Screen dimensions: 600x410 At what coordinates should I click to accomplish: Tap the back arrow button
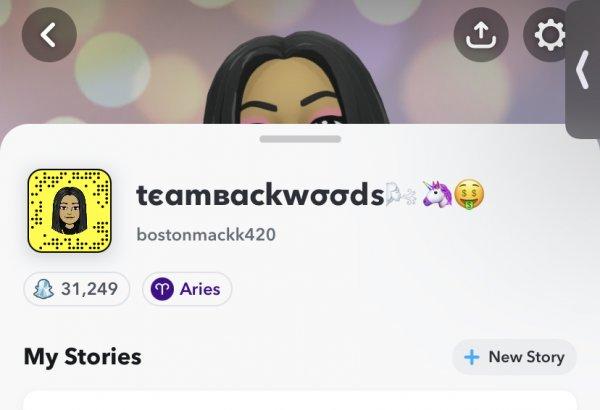(49, 35)
